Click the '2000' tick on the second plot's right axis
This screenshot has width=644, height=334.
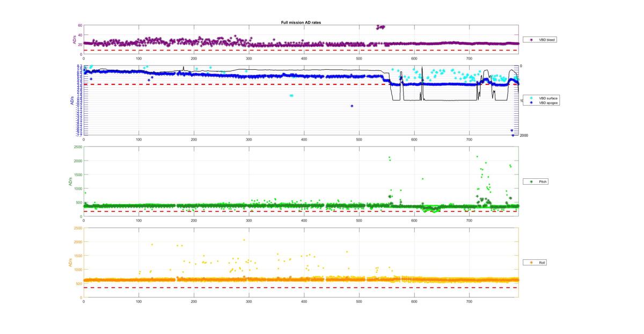coord(524,135)
